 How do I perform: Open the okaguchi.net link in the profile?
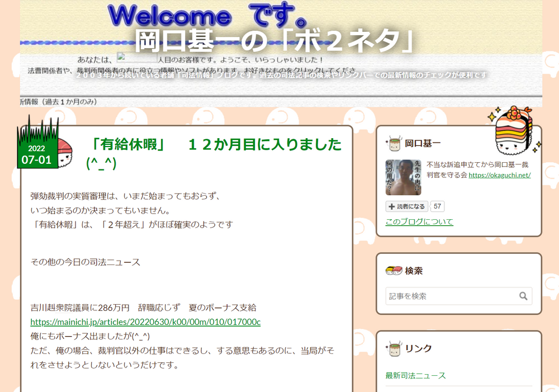click(x=499, y=175)
